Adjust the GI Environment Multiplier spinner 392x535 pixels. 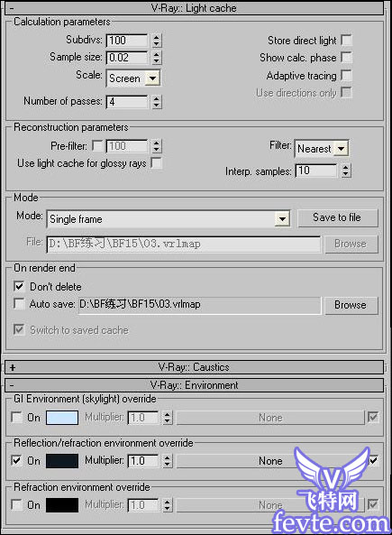(x=167, y=418)
